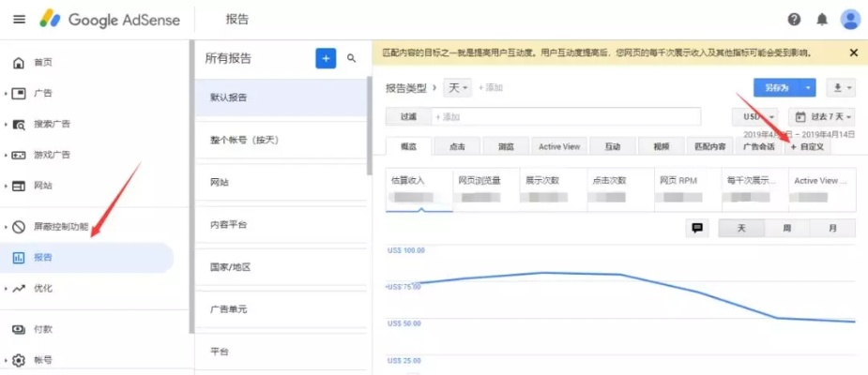
Task: Select the 网页 RPM metric card
Action: (x=688, y=189)
